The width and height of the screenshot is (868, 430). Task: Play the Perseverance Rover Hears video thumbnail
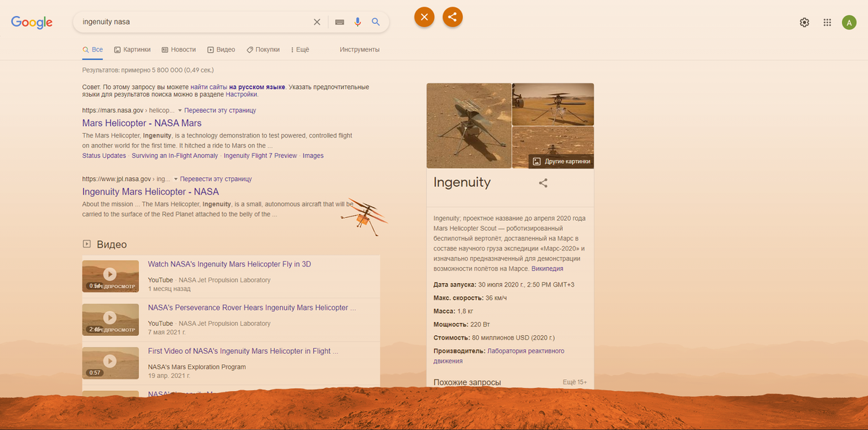pos(110,319)
